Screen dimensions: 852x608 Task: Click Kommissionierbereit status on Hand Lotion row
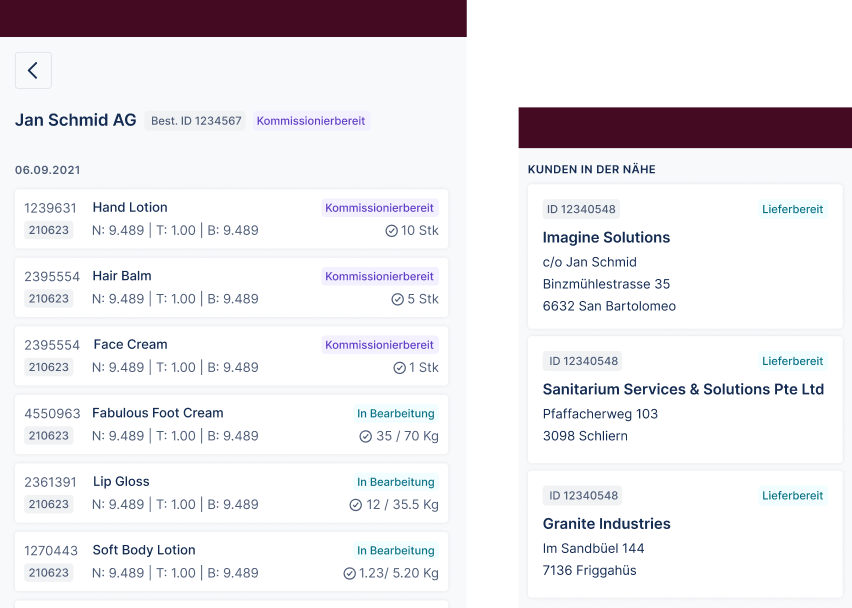point(379,208)
